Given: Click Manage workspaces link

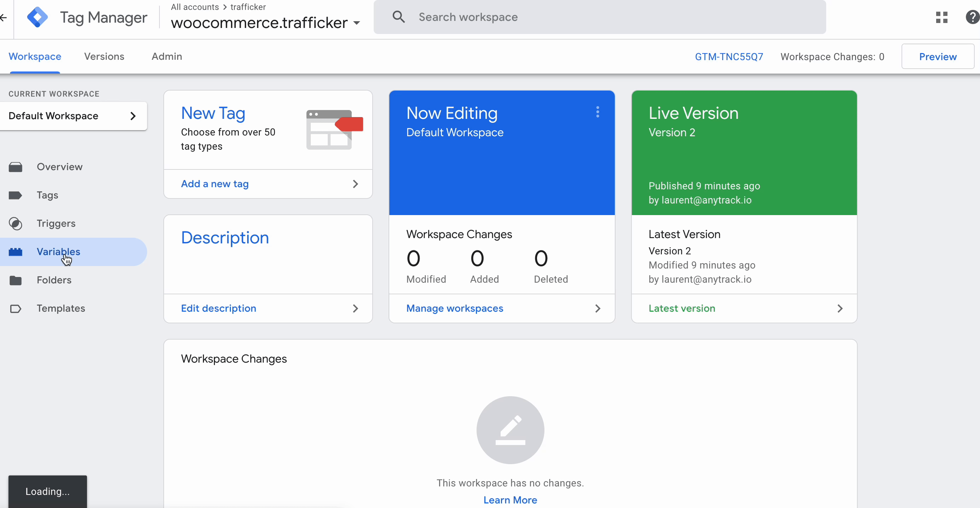Looking at the screenshot, I should [455, 308].
